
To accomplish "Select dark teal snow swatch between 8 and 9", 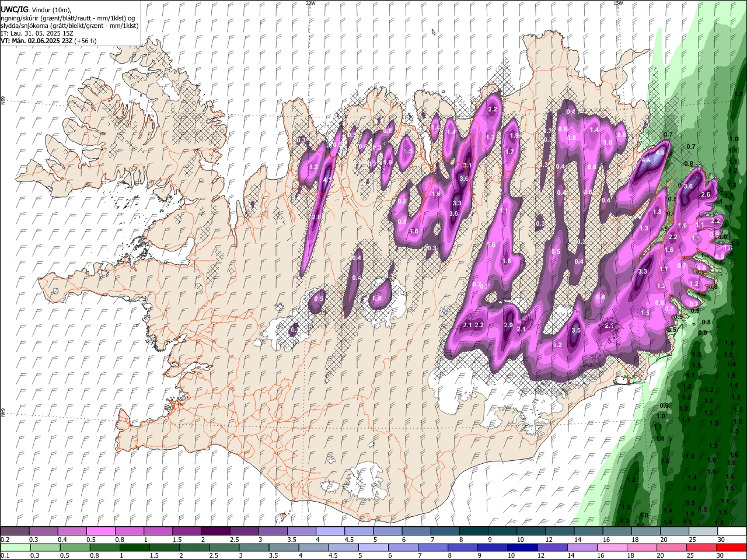I will pos(474,531).
